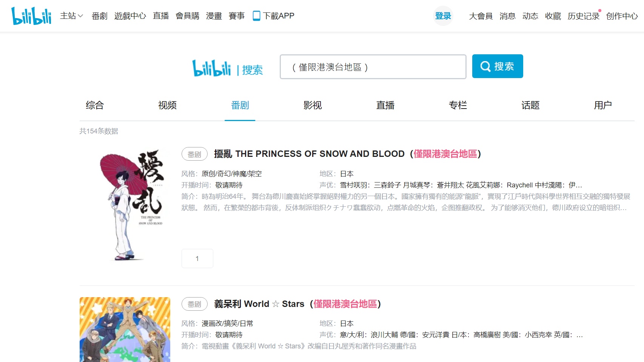The height and width of the screenshot is (362, 644).
Task: Open 擾亂 THE PRINCESS OF SNOW AND BLOOD title
Action: coord(347,154)
